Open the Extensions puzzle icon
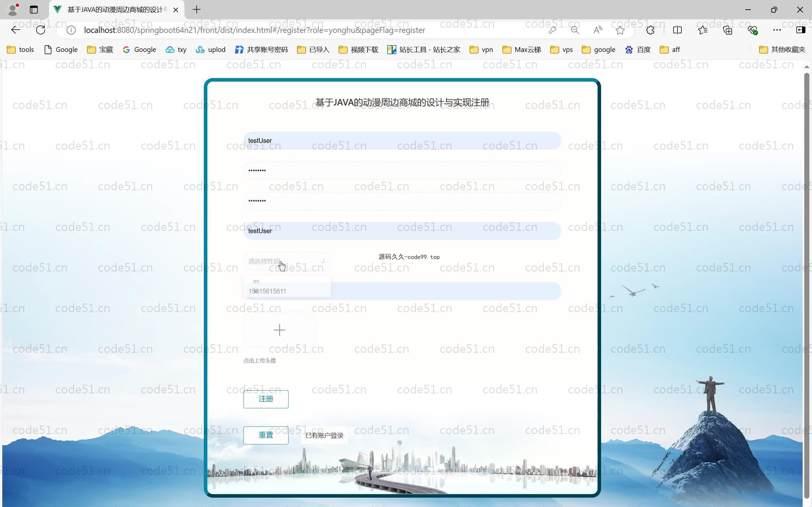This screenshot has width=812, height=507. pos(650,30)
